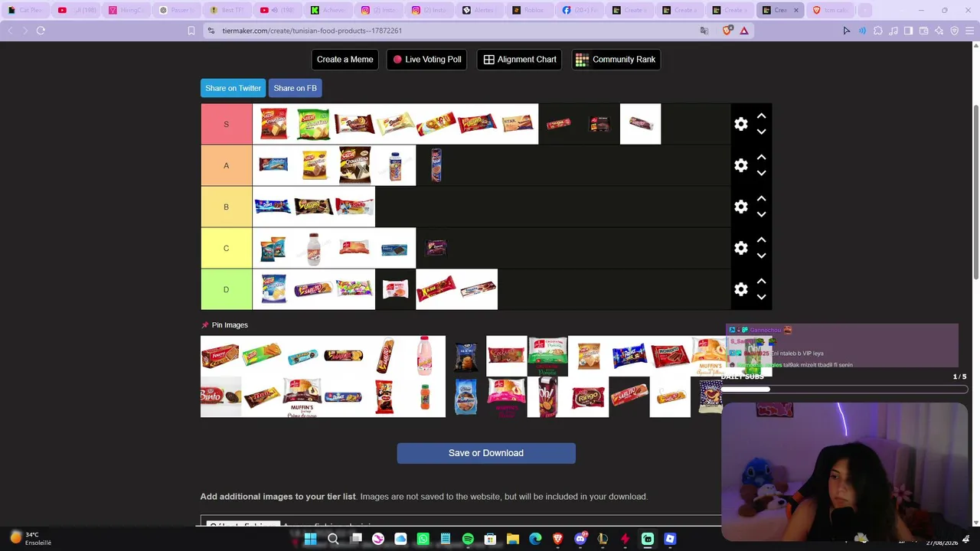Open taskbar Search magnifier
The image size is (980, 551).
pyautogui.click(x=333, y=539)
